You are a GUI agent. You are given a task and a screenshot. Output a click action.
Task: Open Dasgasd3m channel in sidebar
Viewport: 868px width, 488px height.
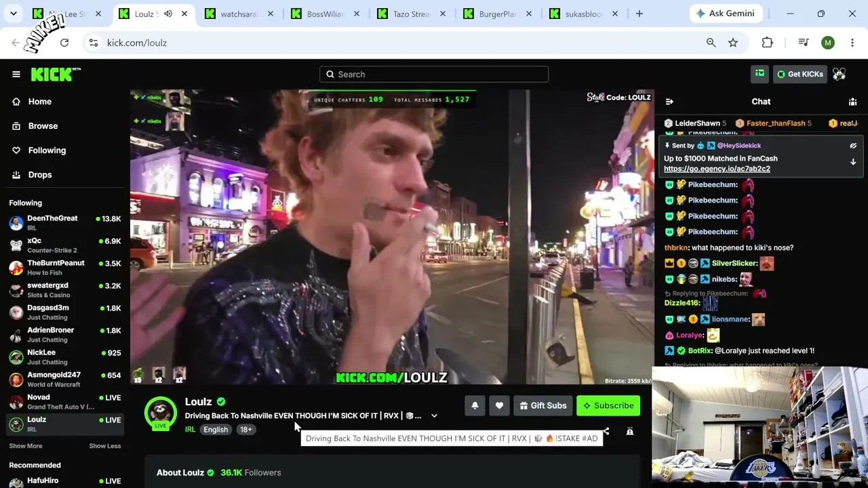65,312
